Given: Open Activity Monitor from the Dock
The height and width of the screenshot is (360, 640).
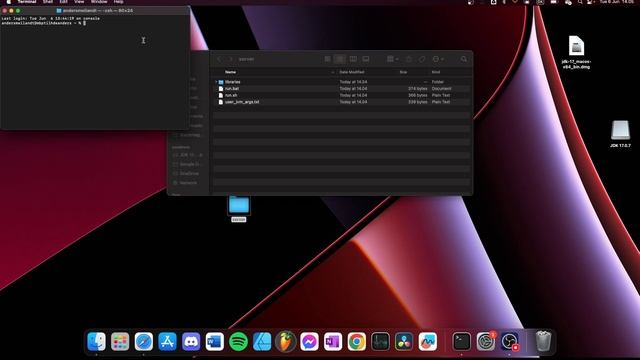Looking at the screenshot, I should coord(380,342).
